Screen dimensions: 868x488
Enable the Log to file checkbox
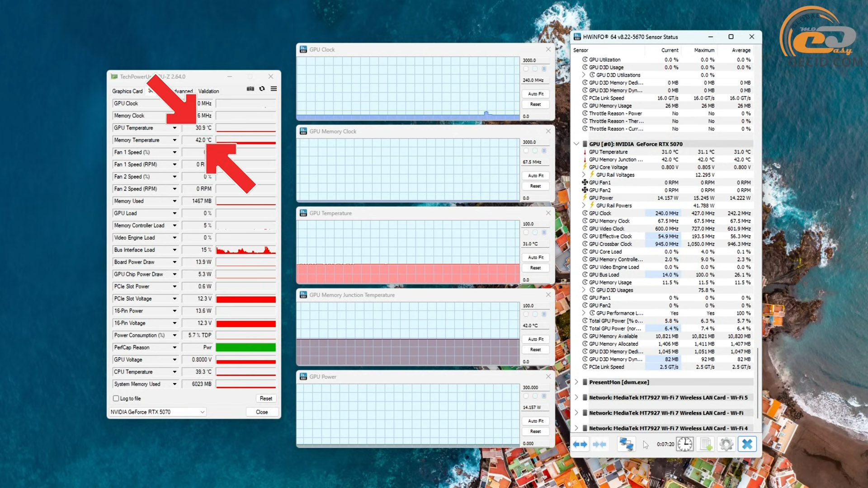pyautogui.click(x=116, y=399)
